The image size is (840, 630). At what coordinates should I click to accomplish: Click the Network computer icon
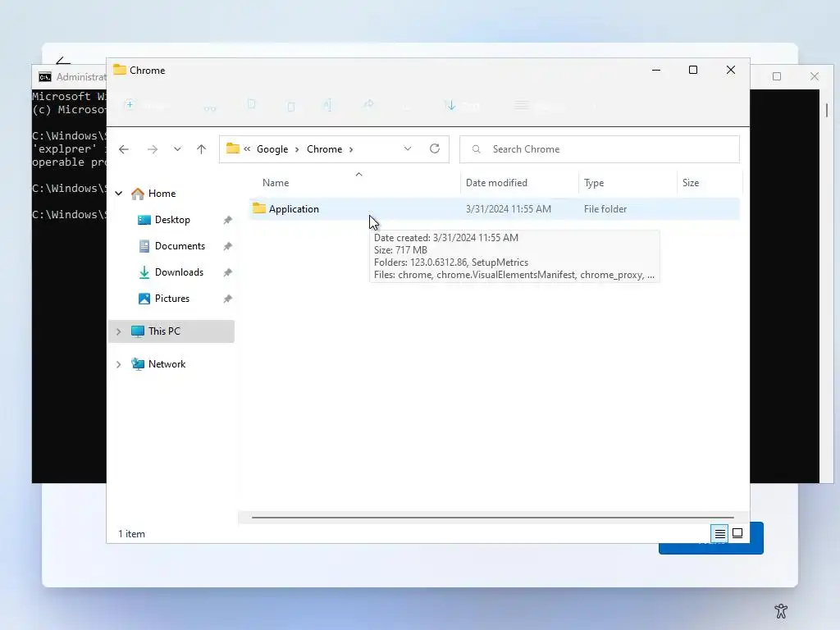click(x=138, y=363)
